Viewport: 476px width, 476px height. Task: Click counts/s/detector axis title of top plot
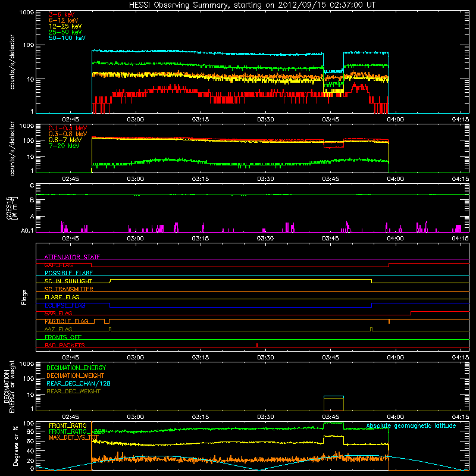[12, 62]
